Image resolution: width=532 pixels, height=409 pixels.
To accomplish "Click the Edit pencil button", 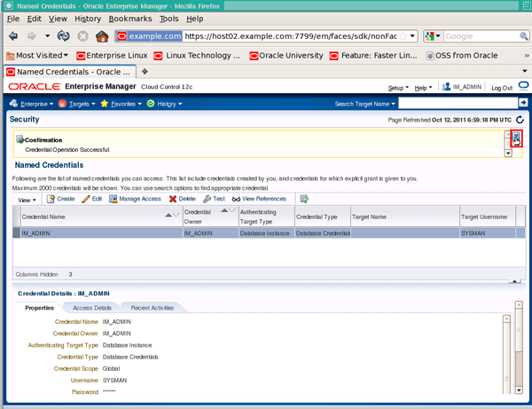I will pyautogui.click(x=92, y=199).
